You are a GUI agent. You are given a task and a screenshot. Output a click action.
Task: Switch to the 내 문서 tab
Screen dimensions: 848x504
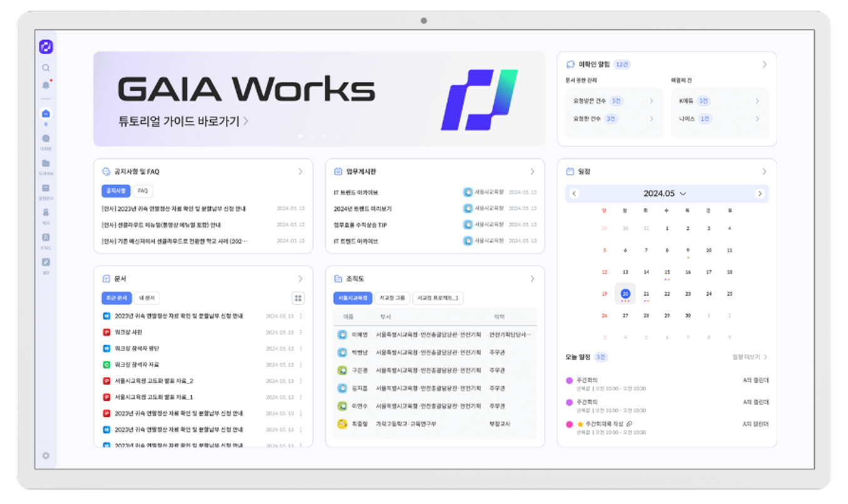[146, 298]
